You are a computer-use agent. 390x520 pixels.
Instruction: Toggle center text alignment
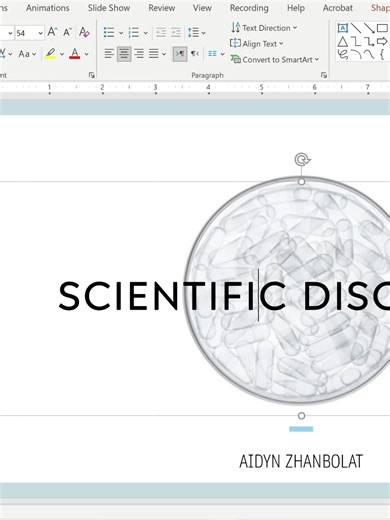[x=124, y=54]
